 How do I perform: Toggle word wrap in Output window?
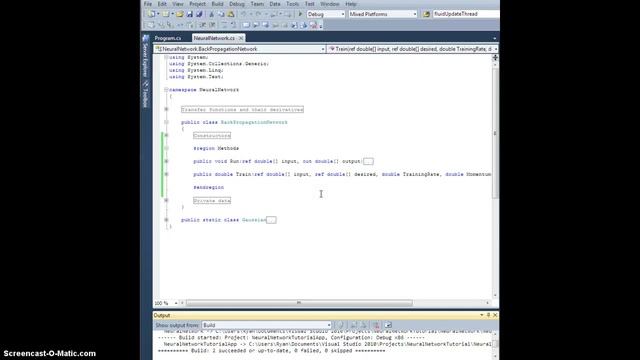[x=388, y=325]
